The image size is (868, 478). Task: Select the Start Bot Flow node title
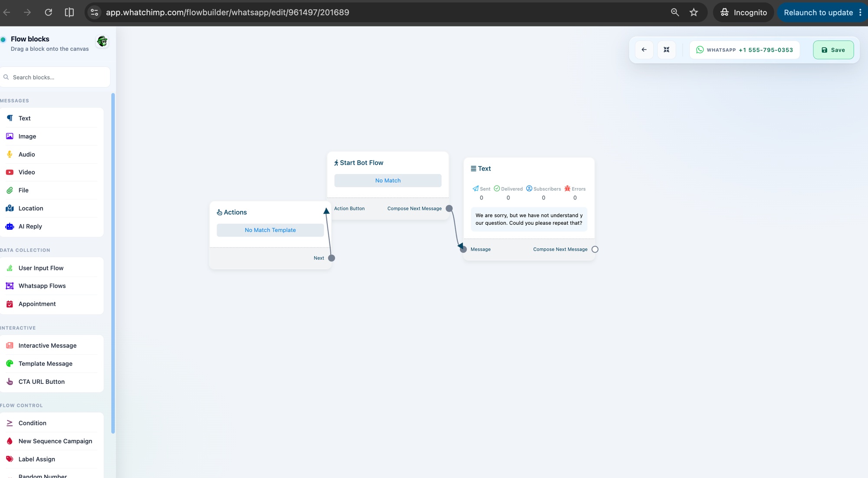pos(362,163)
